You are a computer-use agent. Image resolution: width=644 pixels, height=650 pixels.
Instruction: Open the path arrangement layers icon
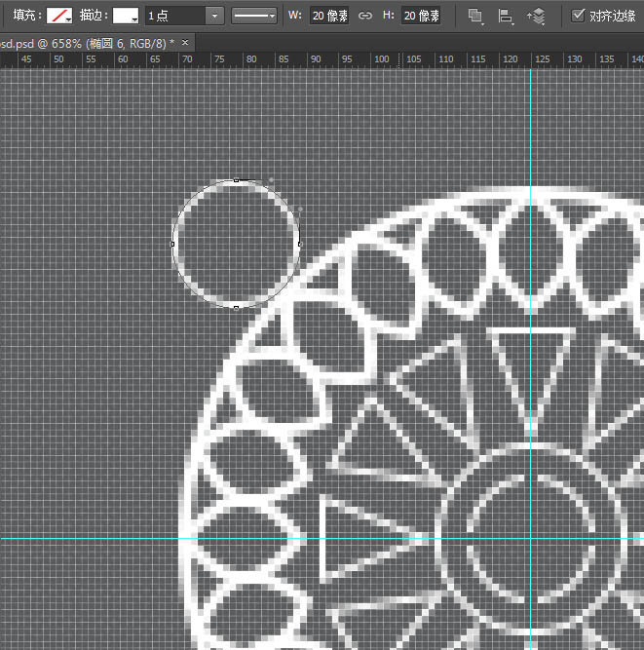pyautogui.click(x=537, y=16)
